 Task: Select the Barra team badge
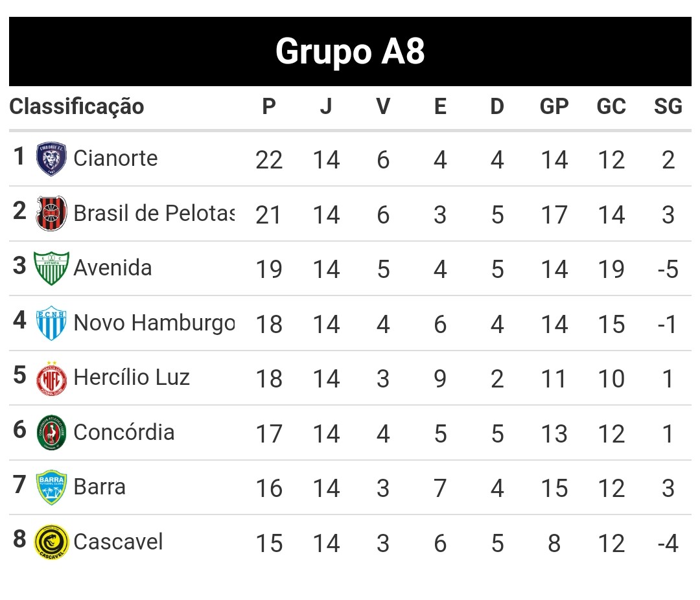(x=51, y=487)
